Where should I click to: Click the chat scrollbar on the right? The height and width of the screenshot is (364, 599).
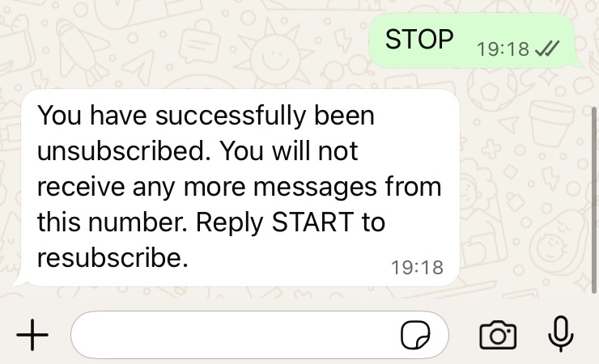point(595,200)
